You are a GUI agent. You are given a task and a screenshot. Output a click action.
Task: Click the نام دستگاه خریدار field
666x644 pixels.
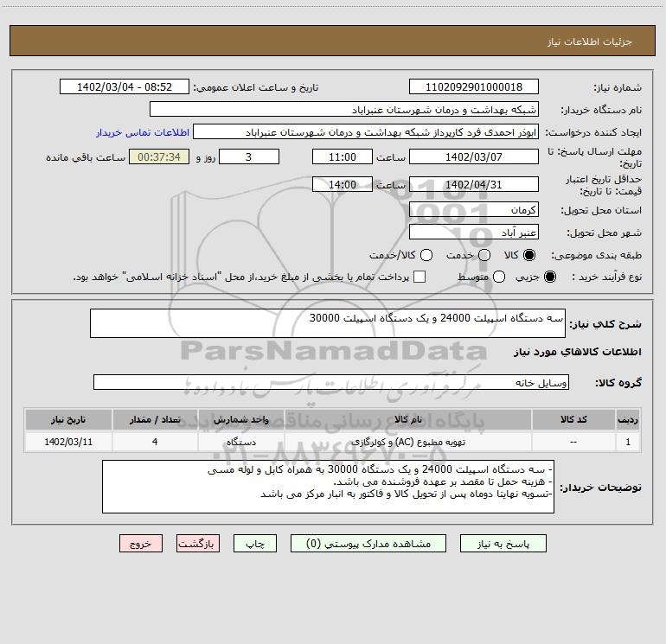point(344,110)
